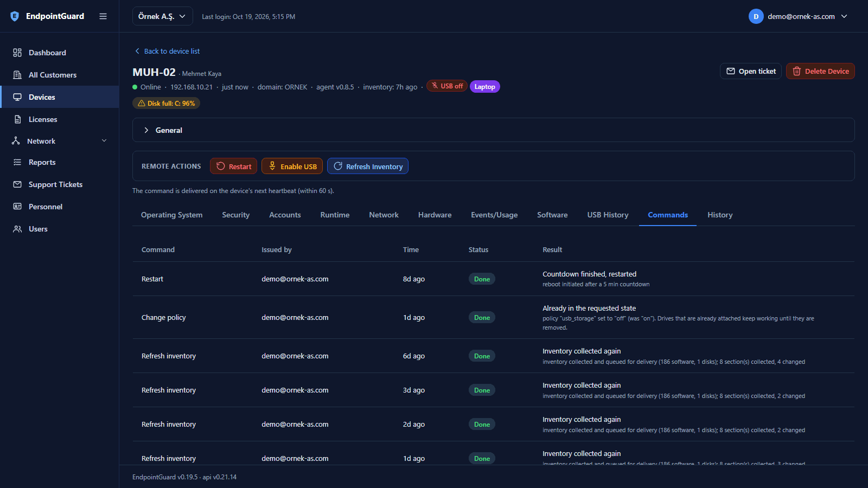
Task: Click the All Customers building icon
Action: pyautogui.click(x=17, y=75)
